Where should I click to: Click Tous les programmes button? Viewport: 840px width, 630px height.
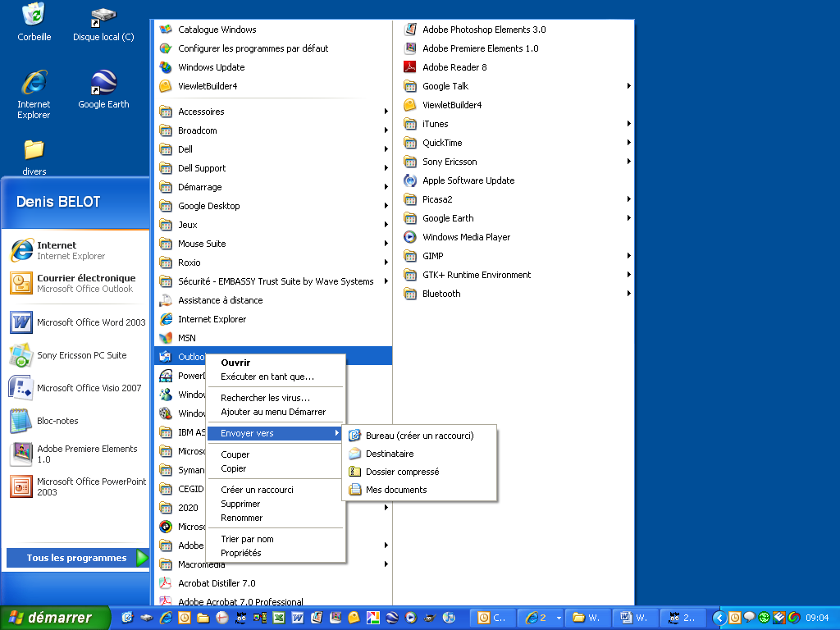click(77, 558)
